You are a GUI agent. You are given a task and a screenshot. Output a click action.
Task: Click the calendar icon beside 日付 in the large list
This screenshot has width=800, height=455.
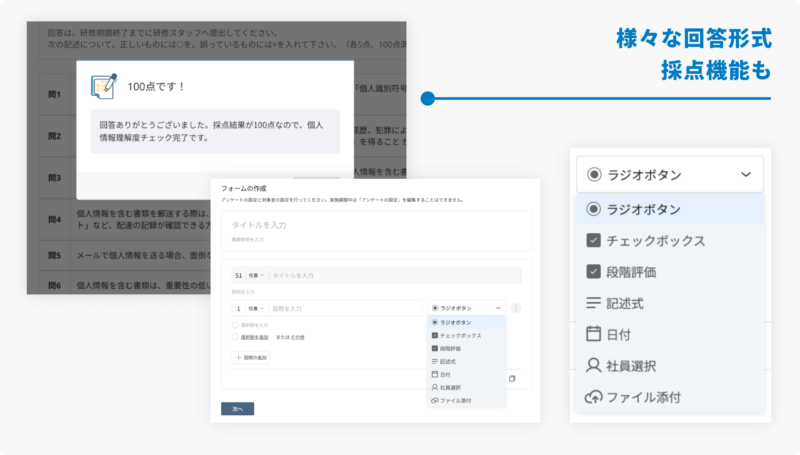click(593, 334)
